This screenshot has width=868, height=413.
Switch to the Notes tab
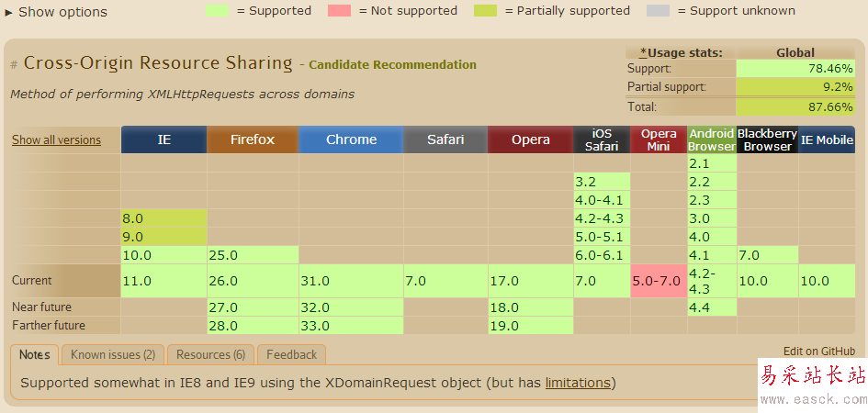click(x=35, y=355)
